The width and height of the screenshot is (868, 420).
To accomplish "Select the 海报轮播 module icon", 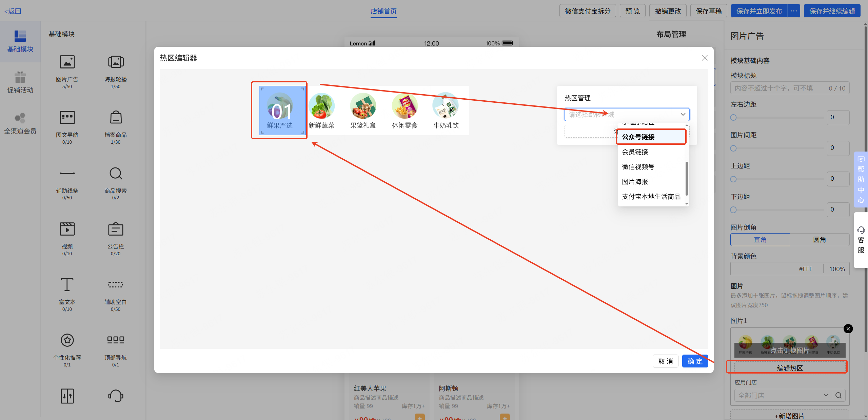I will pyautogui.click(x=116, y=62).
